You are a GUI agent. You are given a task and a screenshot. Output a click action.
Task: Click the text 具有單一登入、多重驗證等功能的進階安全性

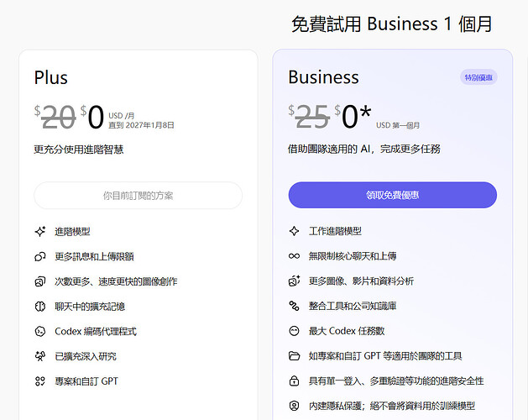tap(396, 381)
